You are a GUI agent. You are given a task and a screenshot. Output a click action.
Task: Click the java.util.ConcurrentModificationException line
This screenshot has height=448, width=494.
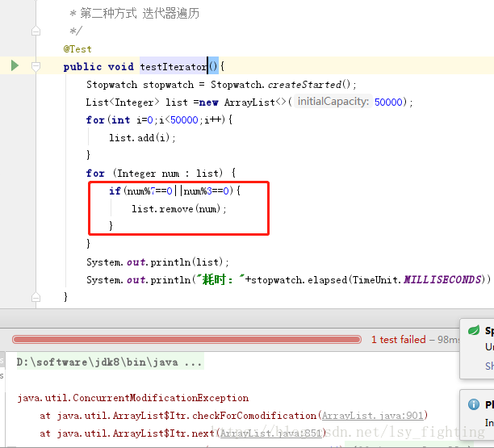point(133,398)
